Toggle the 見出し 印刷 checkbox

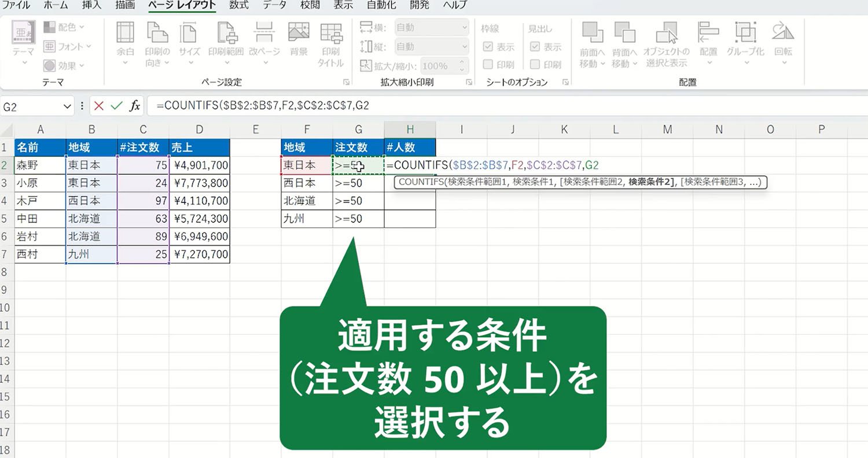535,65
